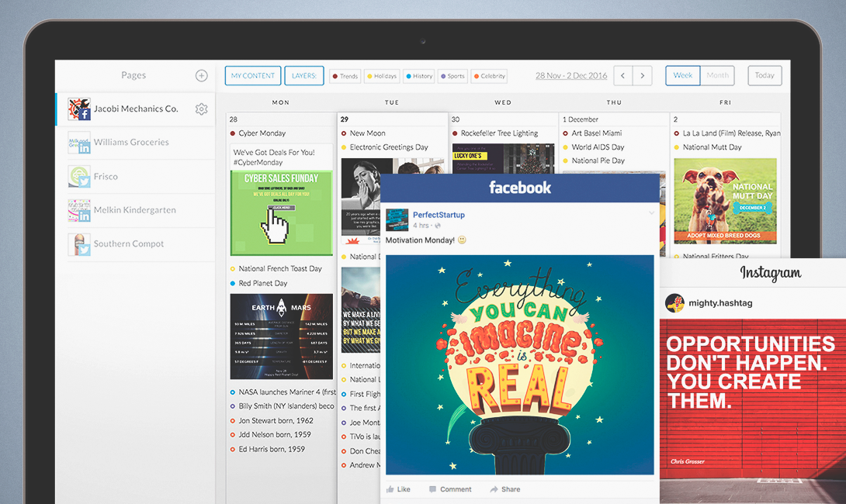Open settings gear for Jacobi Mechanics Co.

tap(201, 109)
